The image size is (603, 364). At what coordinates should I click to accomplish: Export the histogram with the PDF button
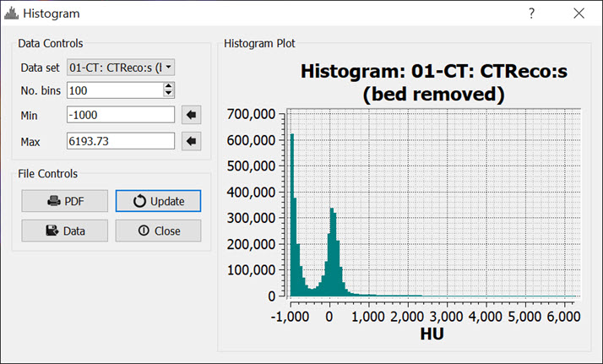click(x=65, y=201)
